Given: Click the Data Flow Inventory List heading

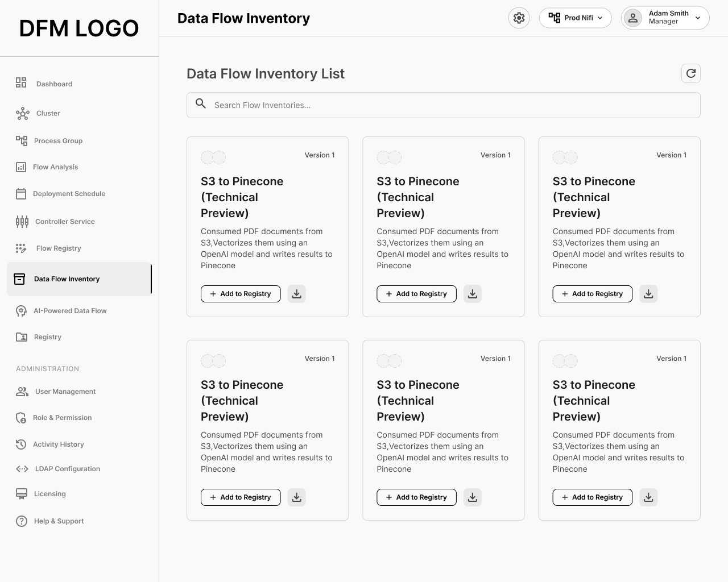Looking at the screenshot, I should point(266,74).
